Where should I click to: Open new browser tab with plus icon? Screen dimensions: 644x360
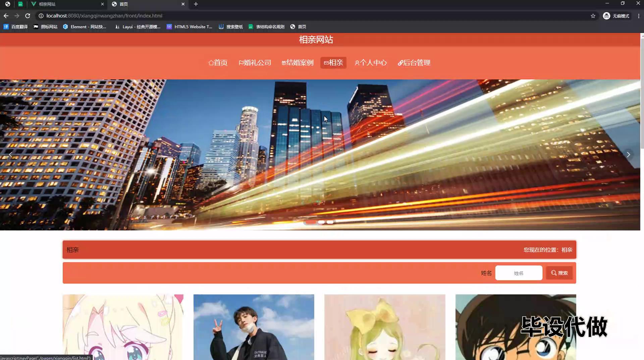196,4
